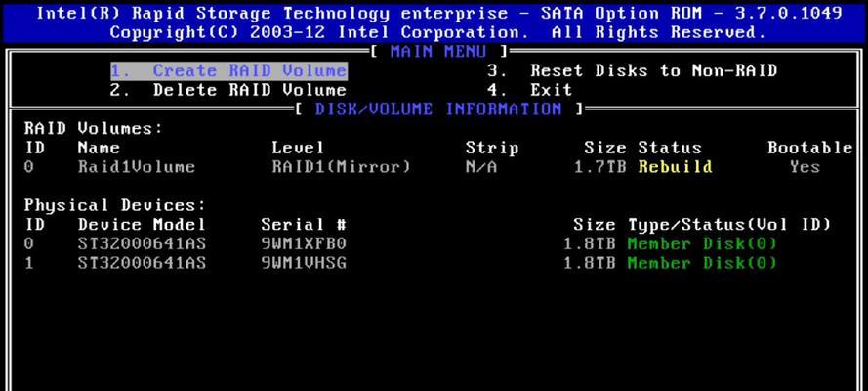This screenshot has height=391, width=868.
Task: Click the Device Model column header
Action: click(142, 225)
